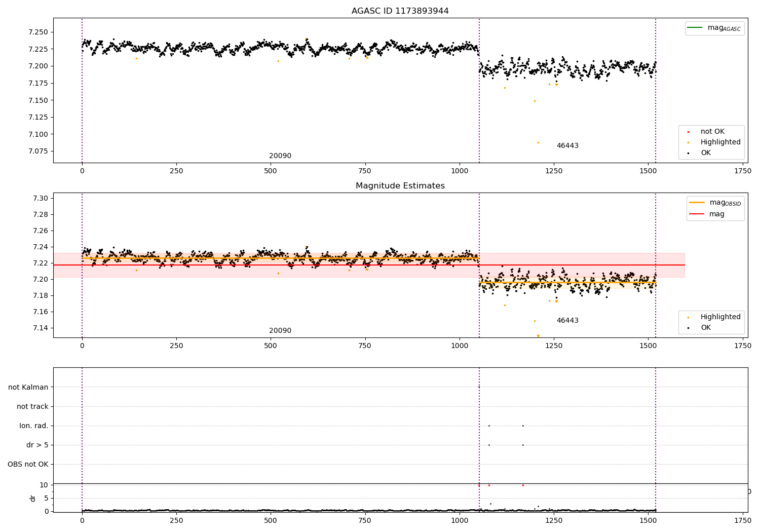The width and height of the screenshot is (760, 532).
Task: Click the lowest orange outlier point in top plot
Action: point(538,142)
